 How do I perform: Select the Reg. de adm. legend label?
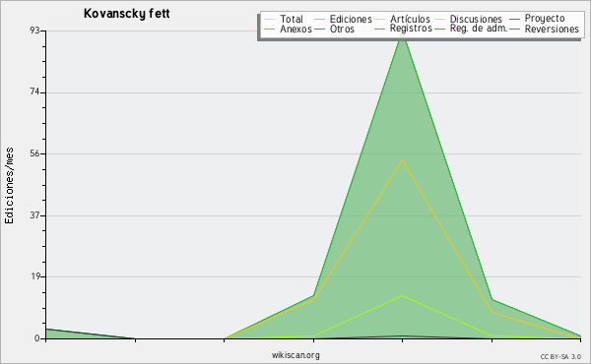[x=479, y=29]
